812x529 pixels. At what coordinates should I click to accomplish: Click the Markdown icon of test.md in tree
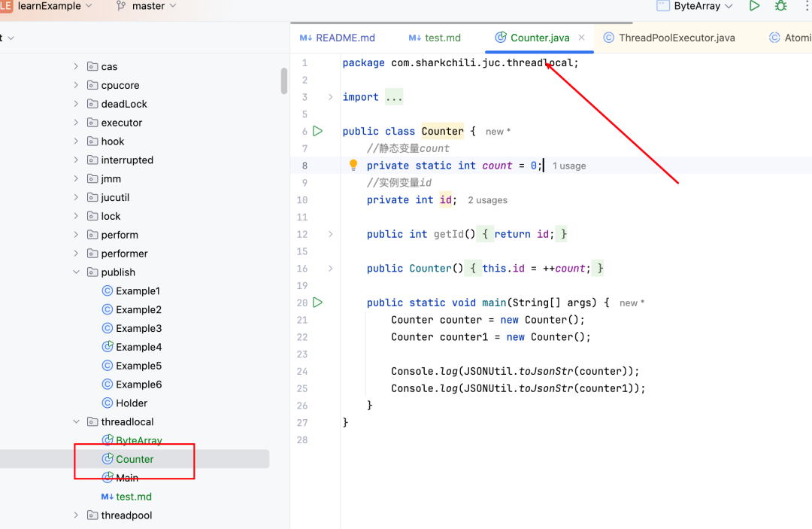(108, 497)
